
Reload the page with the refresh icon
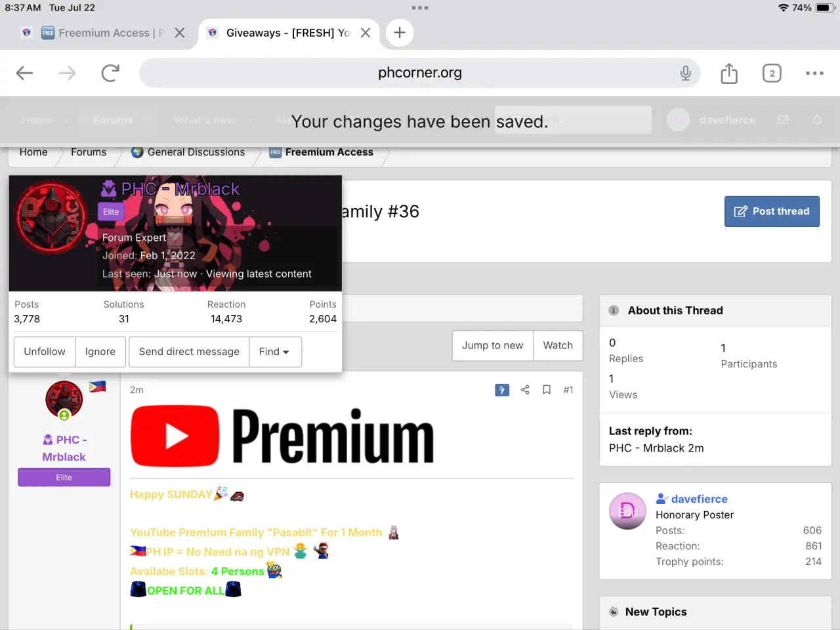[x=110, y=73]
